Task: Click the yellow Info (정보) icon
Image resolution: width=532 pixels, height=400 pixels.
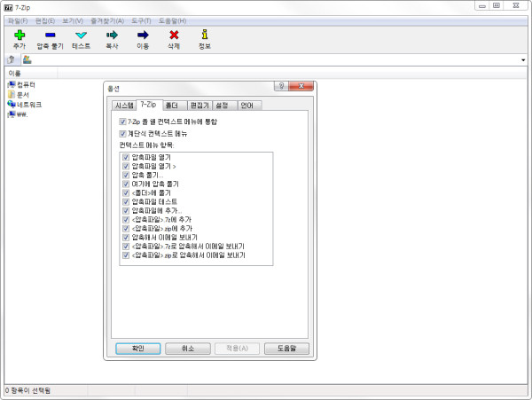Action: pyautogui.click(x=205, y=35)
